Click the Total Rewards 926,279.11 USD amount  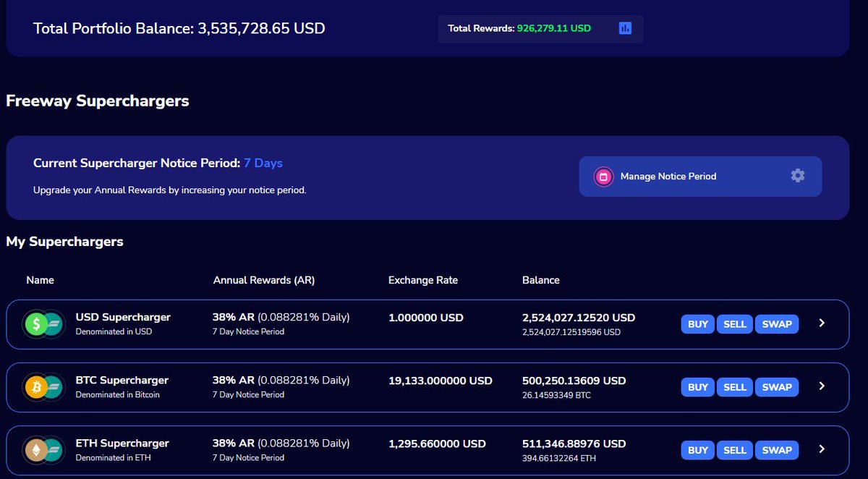pyautogui.click(x=554, y=29)
